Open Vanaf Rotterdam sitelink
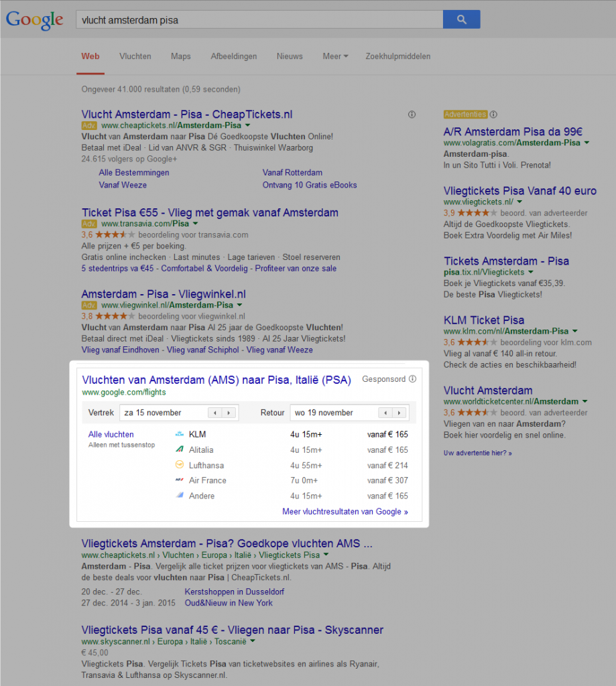This screenshot has height=686, width=616. pos(292,172)
